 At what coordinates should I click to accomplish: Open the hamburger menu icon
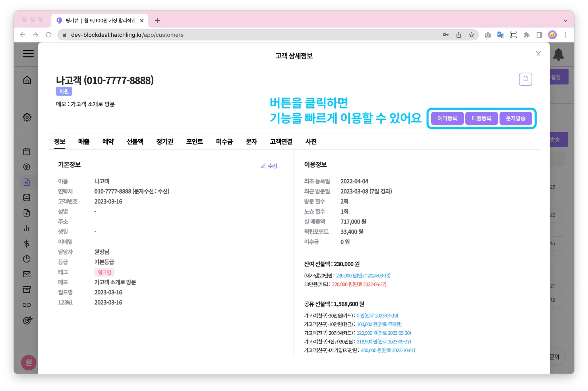[x=28, y=54]
